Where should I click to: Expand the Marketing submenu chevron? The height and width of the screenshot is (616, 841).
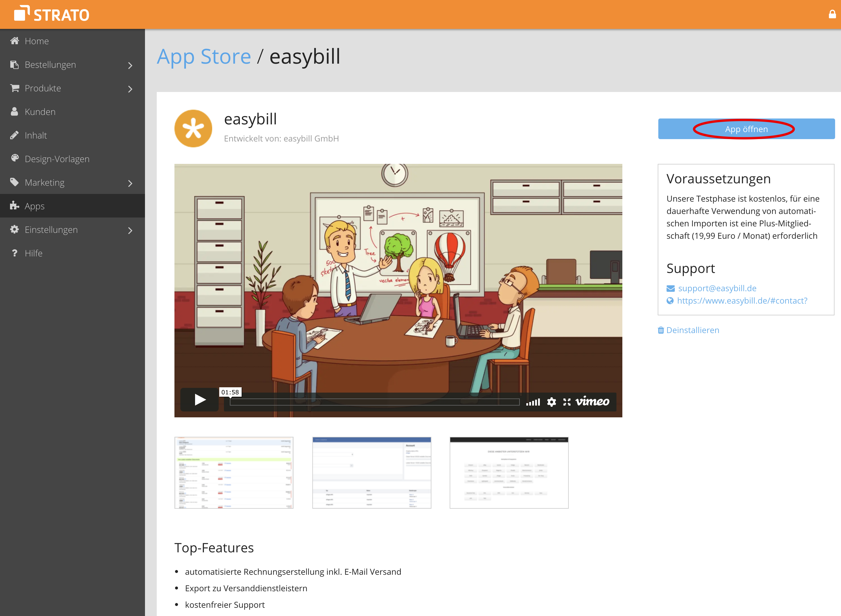coord(130,183)
